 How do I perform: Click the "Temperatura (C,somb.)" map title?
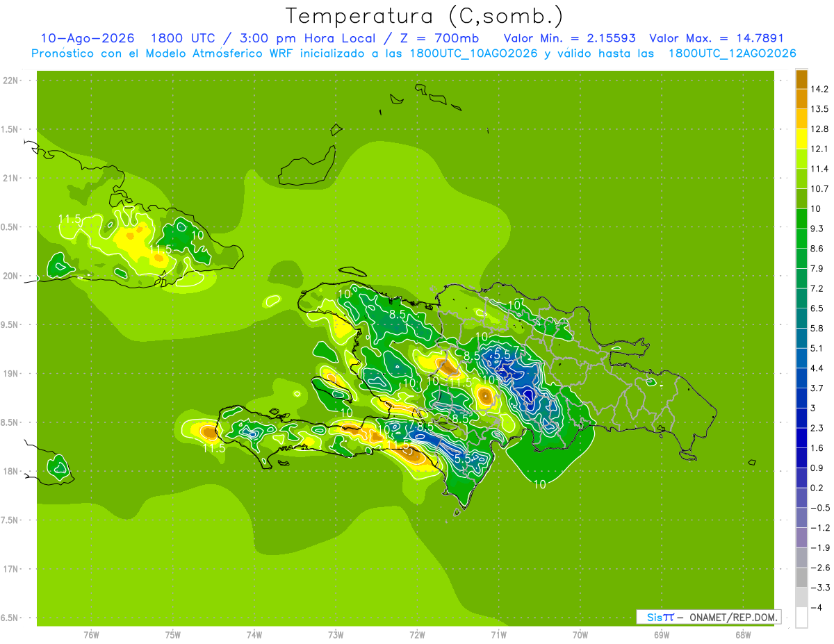(x=425, y=15)
